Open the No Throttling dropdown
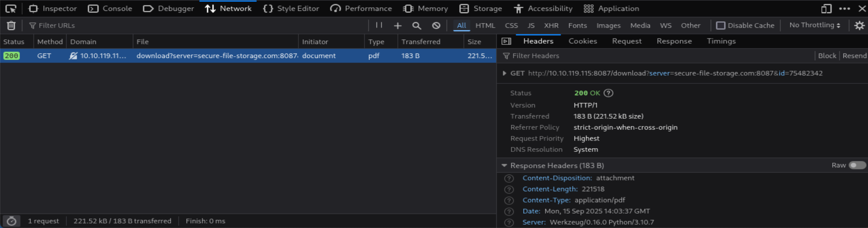The height and width of the screenshot is (228, 868). click(814, 25)
